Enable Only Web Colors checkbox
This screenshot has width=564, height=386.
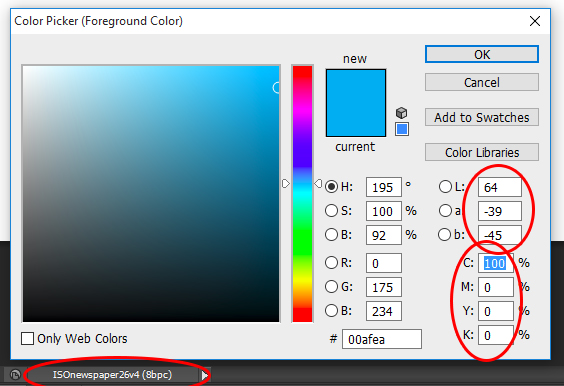pyautogui.click(x=27, y=339)
